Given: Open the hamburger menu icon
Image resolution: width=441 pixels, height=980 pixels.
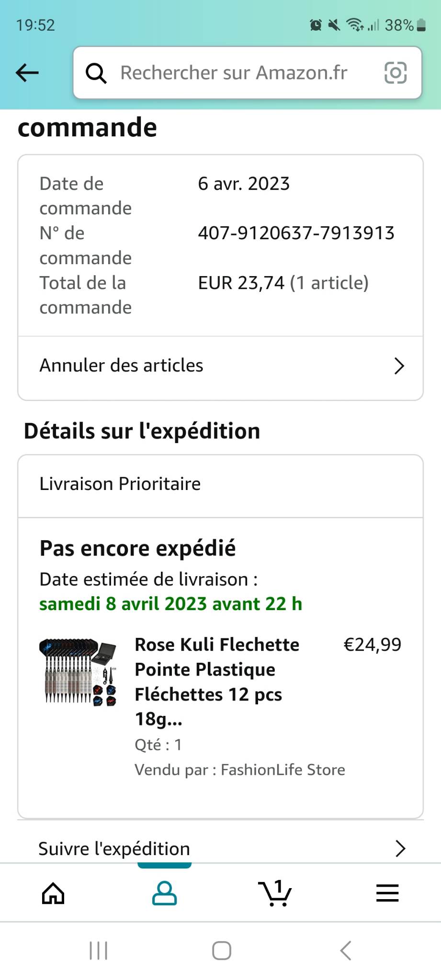Looking at the screenshot, I should 387,893.
